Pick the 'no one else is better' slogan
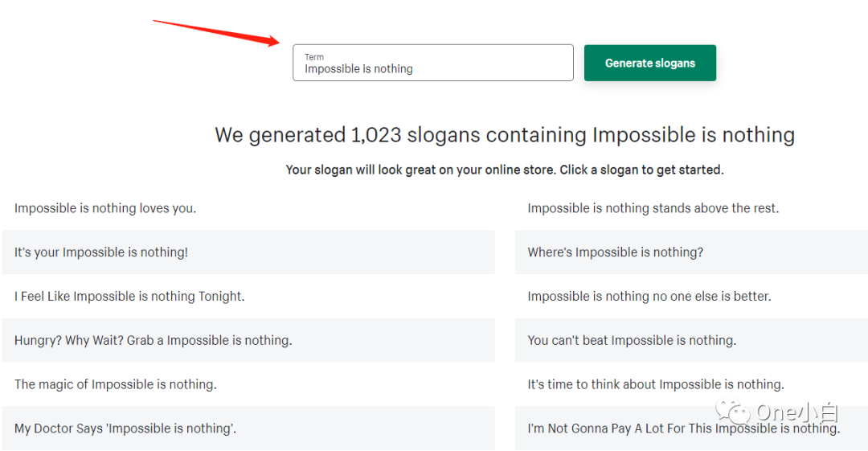Screen dimensions: 868x451 point(649,297)
